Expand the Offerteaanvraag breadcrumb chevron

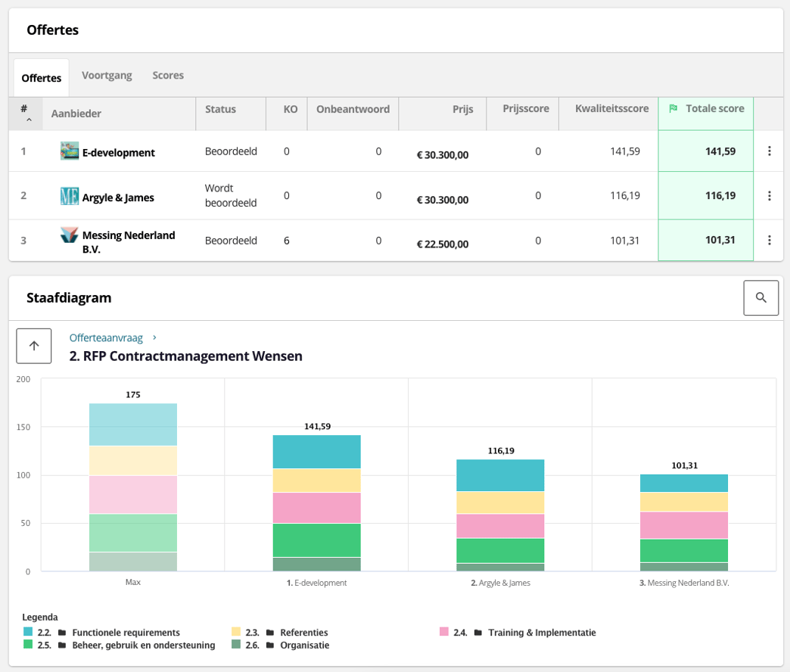click(155, 338)
